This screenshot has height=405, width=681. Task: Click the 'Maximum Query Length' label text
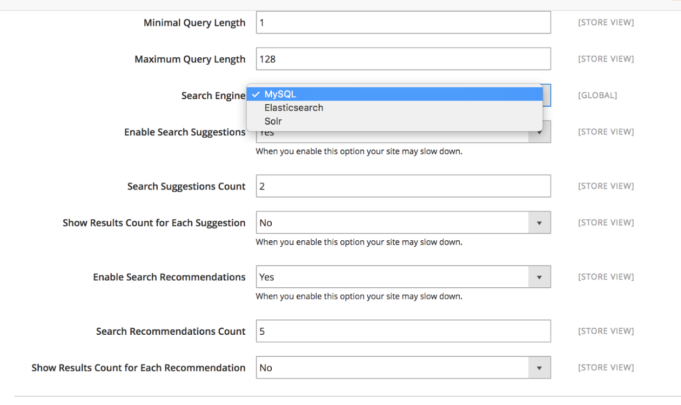(x=190, y=59)
